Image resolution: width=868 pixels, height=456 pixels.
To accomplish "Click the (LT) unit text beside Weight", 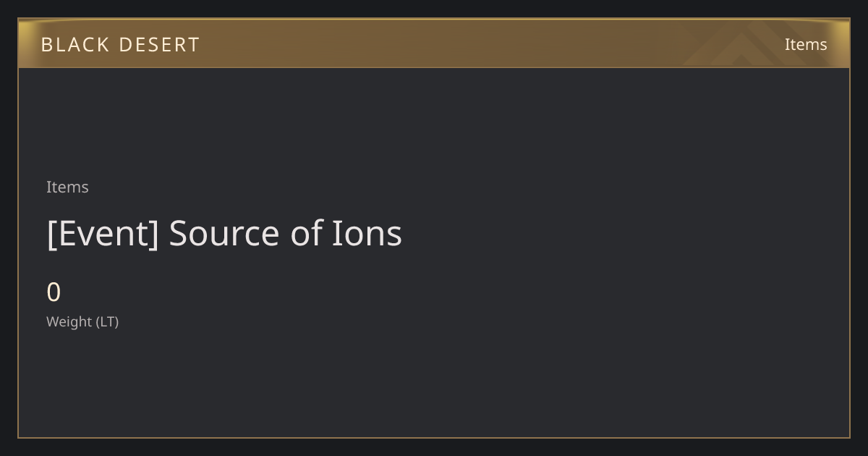I will [107, 321].
